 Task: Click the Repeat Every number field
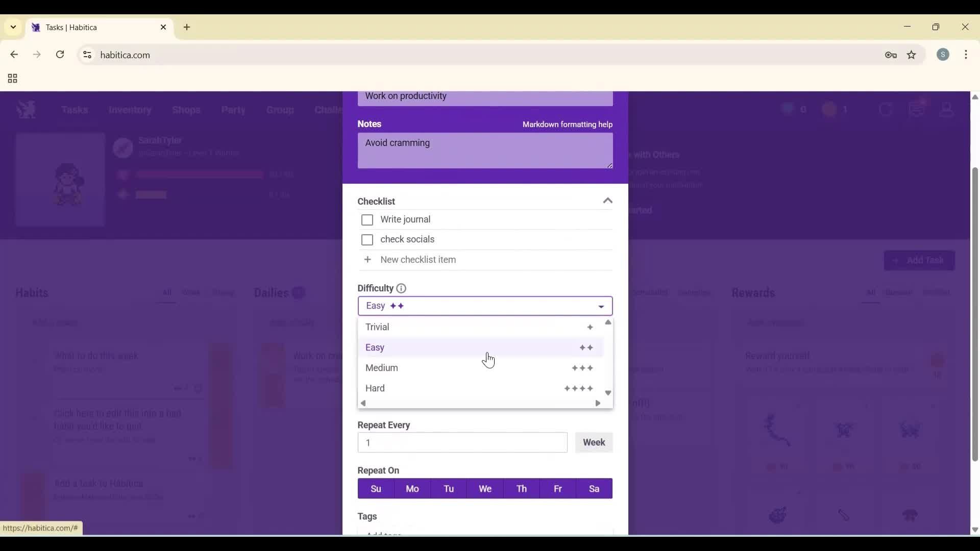[x=462, y=442]
